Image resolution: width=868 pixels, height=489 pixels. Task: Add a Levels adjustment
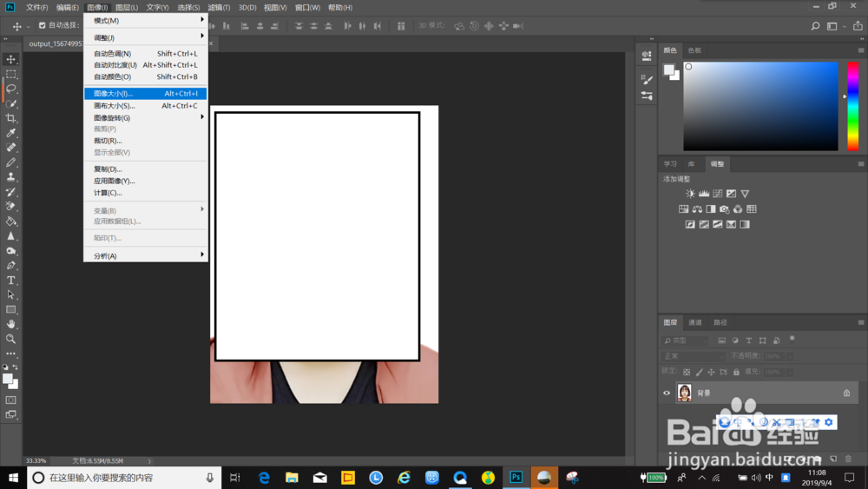[x=704, y=194]
